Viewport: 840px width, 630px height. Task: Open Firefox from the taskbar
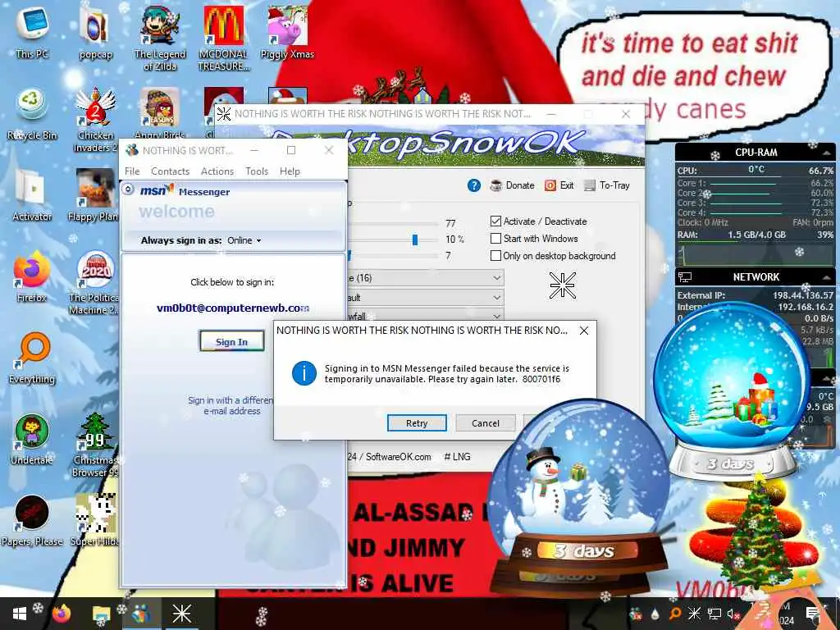(x=61, y=614)
